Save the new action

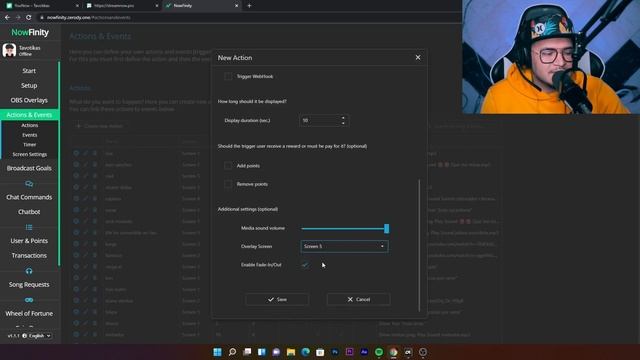277,299
